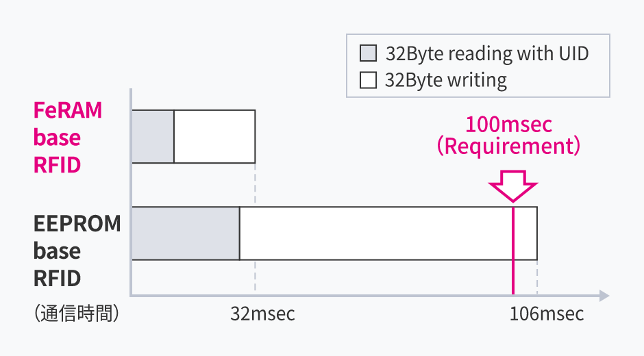Viewport: 644px width, 356px height.
Task: Click EEPROM bar portion right of pink line
Action: [525, 233]
